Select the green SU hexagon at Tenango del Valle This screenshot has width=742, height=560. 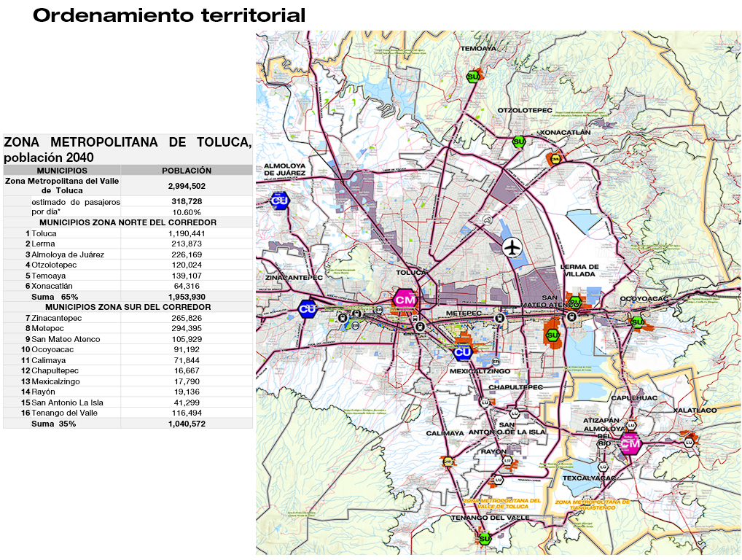pyautogui.click(x=485, y=539)
